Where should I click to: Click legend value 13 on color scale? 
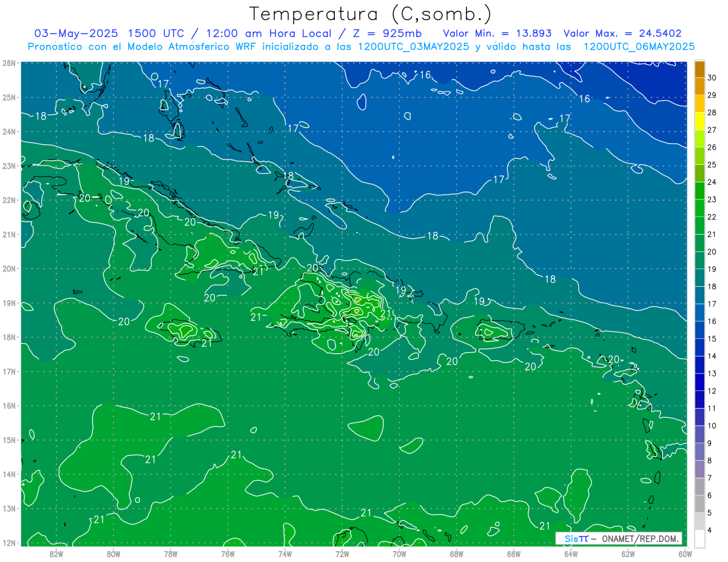[x=712, y=373]
